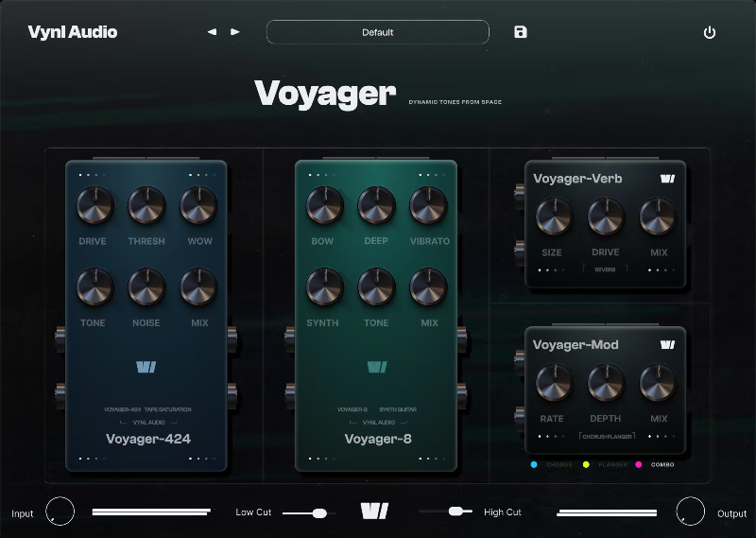Toggle Voyager-424 pedal via its logo
Image resolution: width=756 pixels, height=538 pixels.
(x=146, y=367)
